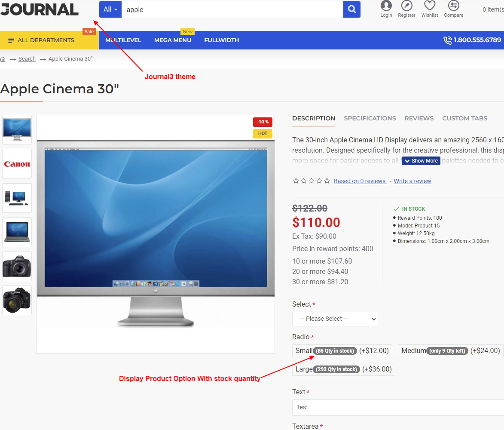The height and width of the screenshot is (430, 504).
Task: Select the Canon logo thumbnail
Action: (x=17, y=164)
